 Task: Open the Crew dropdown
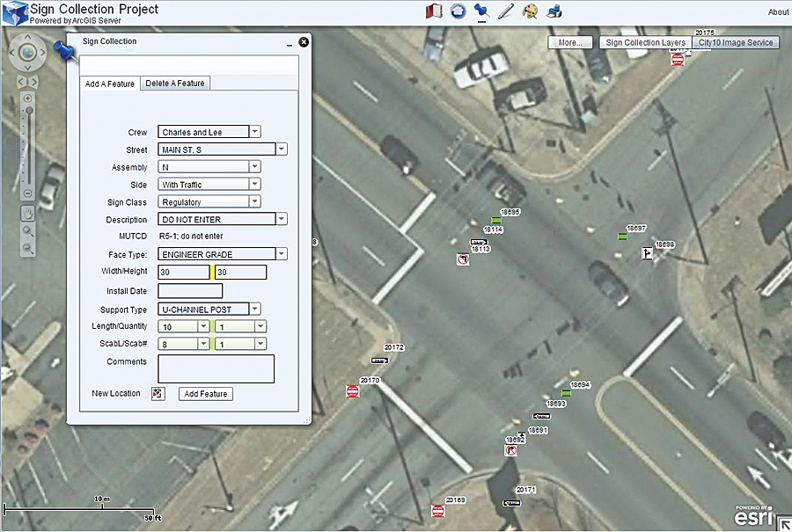pyautogui.click(x=254, y=131)
